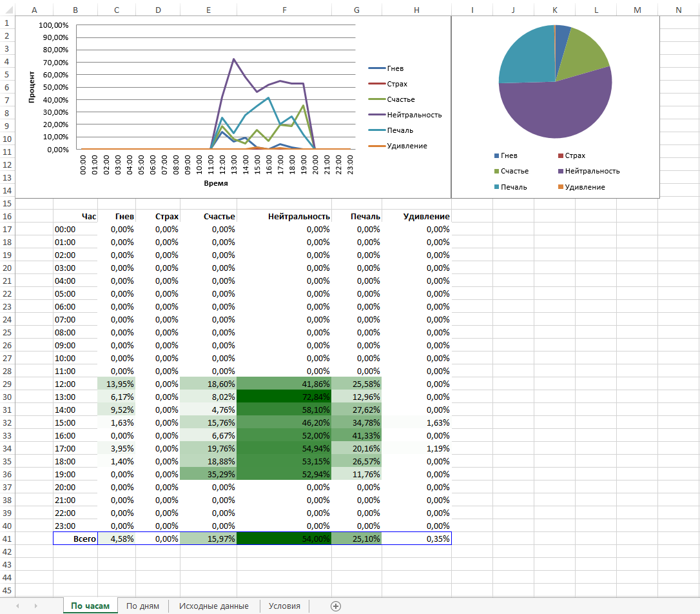Image resolution: width=700 pixels, height=614 pixels.
Task: Select the Удивление header cell
Action: tap(416, 216)
